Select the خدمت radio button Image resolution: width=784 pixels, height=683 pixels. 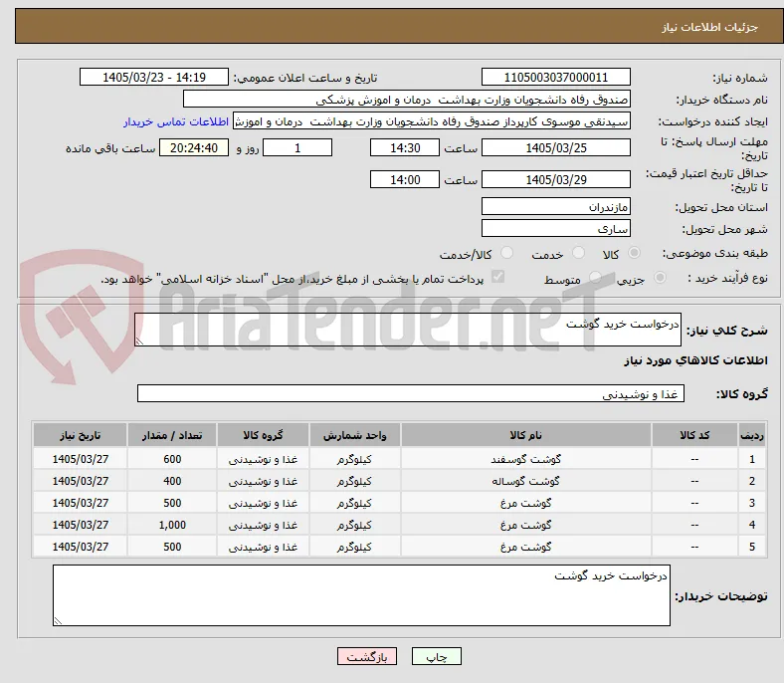point(578,253)
